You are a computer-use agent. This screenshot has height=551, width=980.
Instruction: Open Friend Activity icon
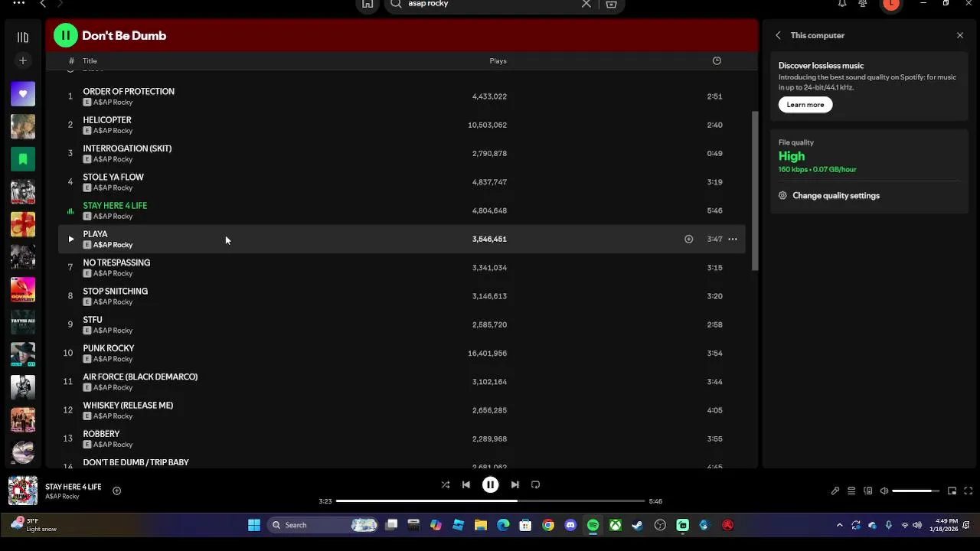coord(863,4)
